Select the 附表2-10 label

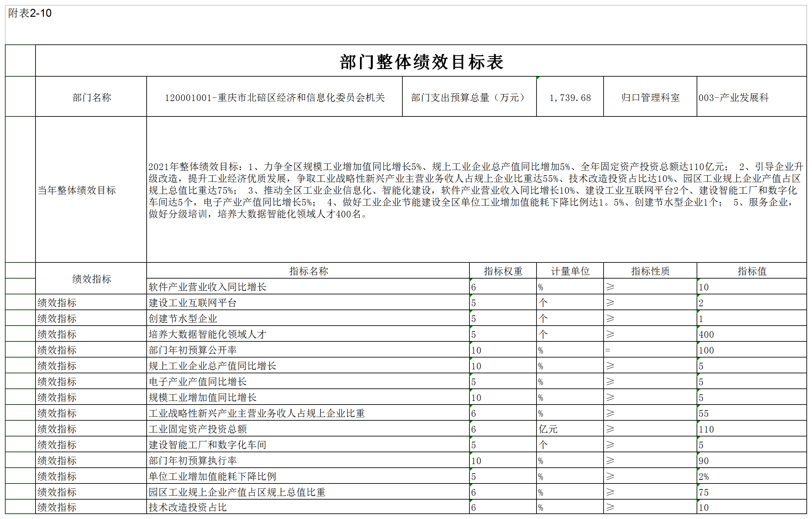30,13
